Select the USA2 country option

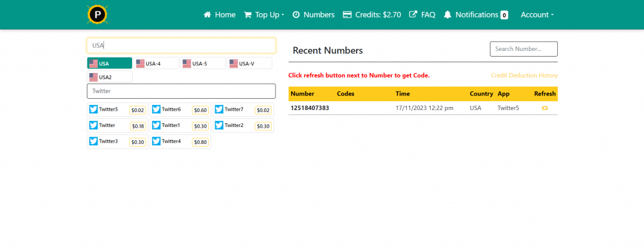(109, 77)
